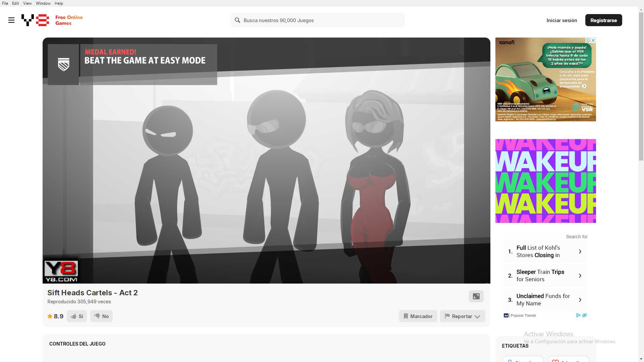Viewport: 644px width, 362px height.
Task: Click the Y8.COM watermark in game
Action: click(61, 271)
